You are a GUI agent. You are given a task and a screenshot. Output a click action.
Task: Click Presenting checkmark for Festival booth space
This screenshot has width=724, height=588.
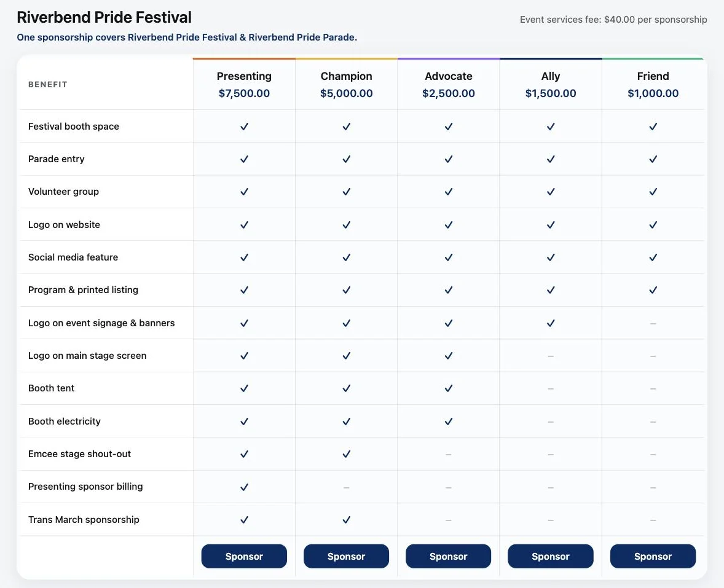click(x=244, y=127)
